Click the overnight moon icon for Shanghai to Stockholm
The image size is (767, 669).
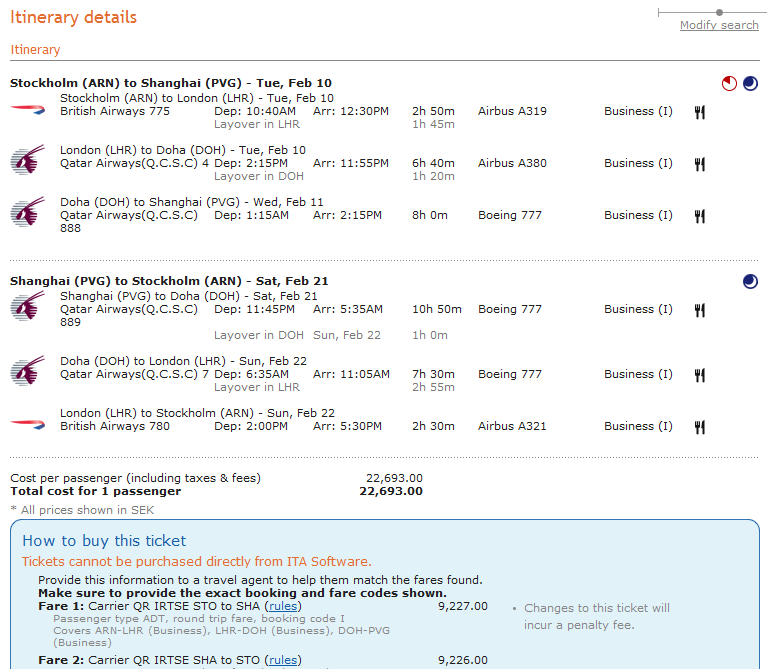(750, 282)
